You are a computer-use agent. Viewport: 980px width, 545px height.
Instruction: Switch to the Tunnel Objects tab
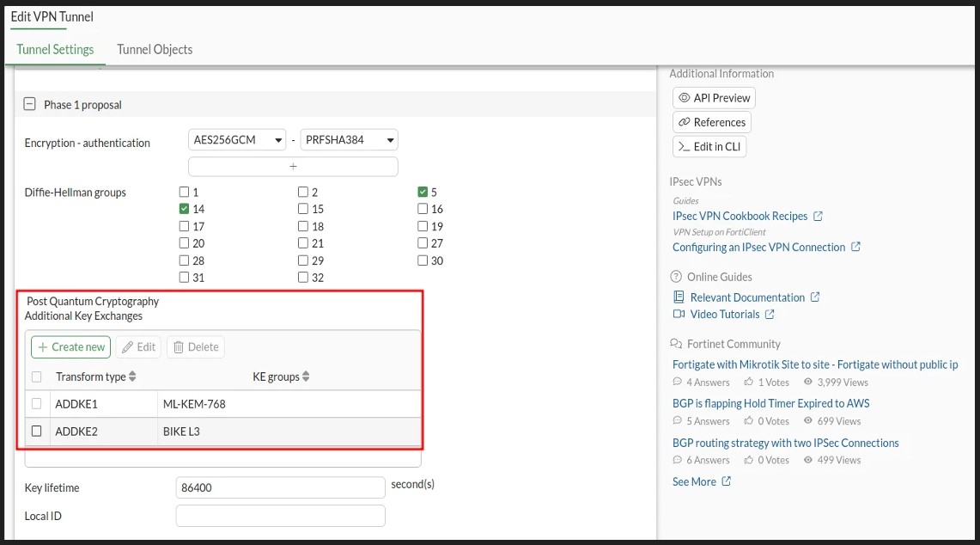[x=155, y=50]
